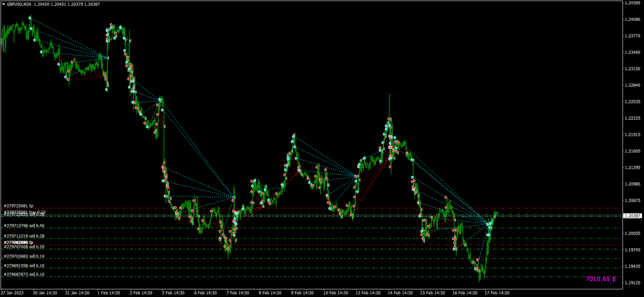Click time axis label 3 Feb 14:30

pyautogui.click(x=173, y=293)
